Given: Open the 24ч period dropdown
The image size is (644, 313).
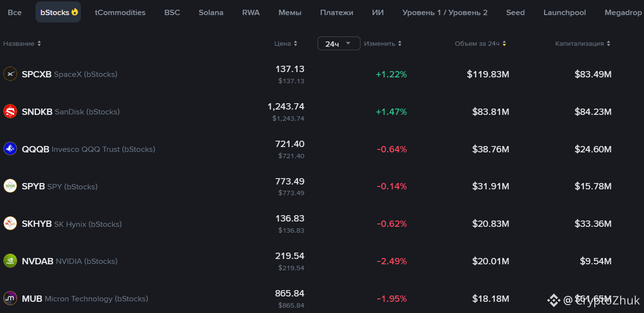Looking at the screenshot, I should (339, 43).
